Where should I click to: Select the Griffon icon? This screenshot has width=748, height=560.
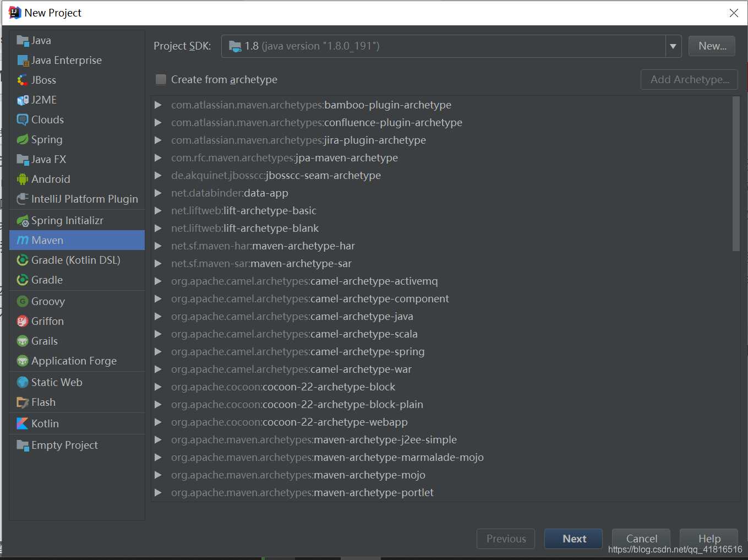(23, 321)
